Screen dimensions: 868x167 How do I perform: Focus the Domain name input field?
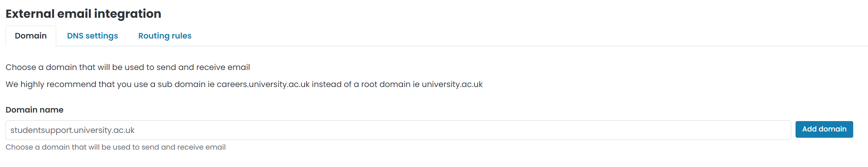point(398,130)
